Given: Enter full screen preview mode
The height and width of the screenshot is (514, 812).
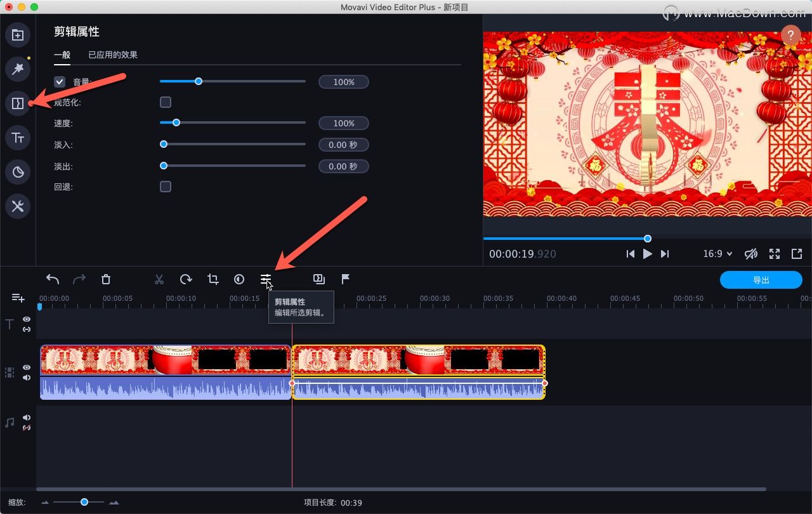Looking at the screenshot, I should click(775, 254).
